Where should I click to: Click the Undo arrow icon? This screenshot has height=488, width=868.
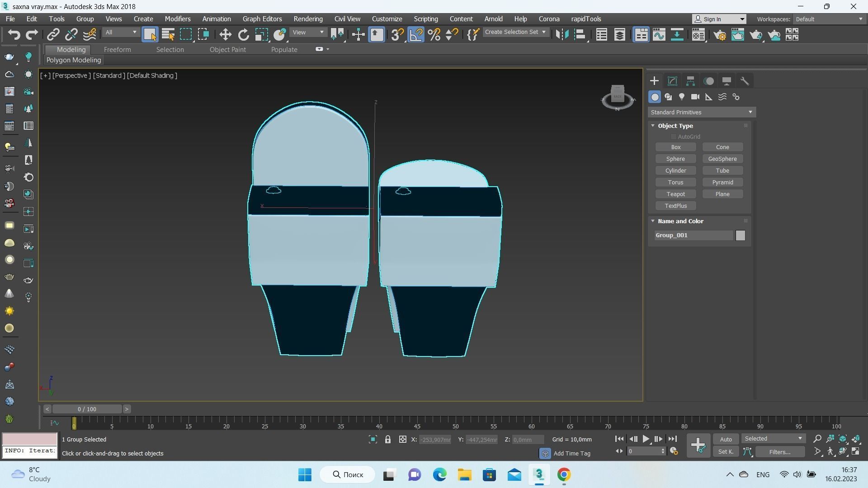[14, 35]
